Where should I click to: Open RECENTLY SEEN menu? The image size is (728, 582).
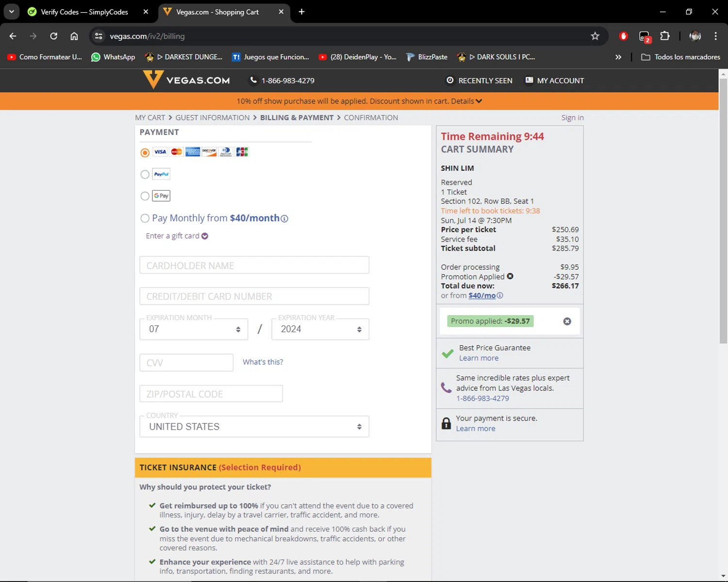480,81
